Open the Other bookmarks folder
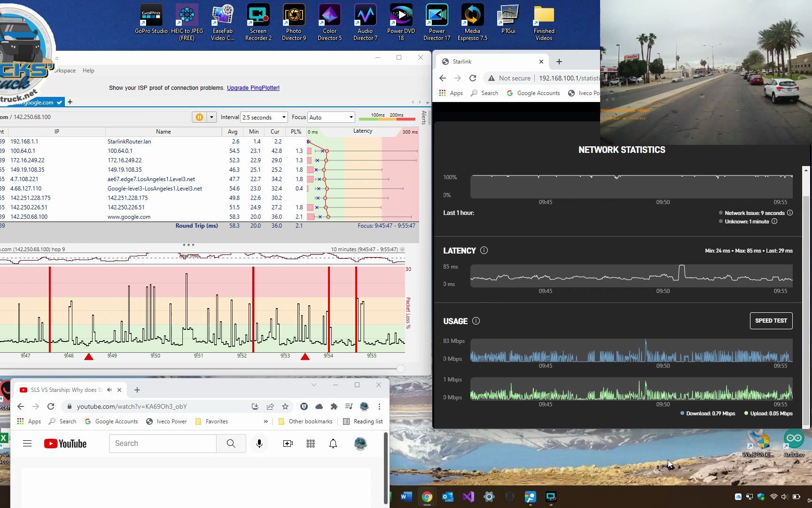The image size is (812, 508). coord(305,421)
